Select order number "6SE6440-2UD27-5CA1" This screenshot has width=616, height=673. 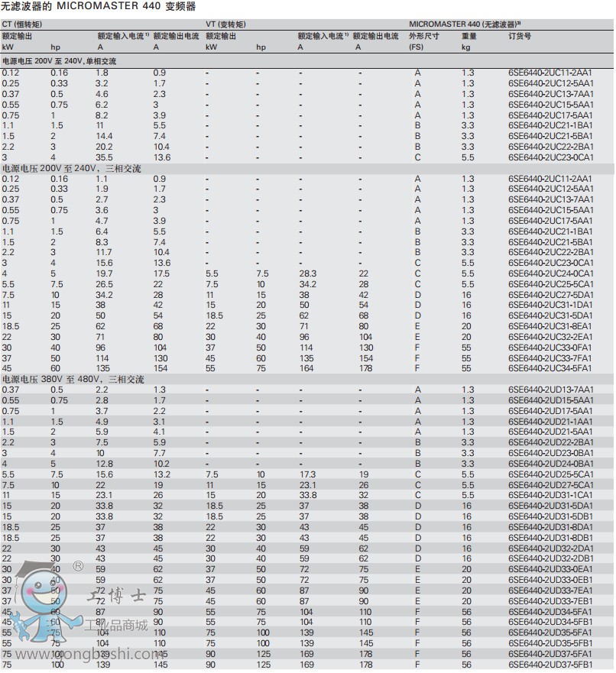551,485
